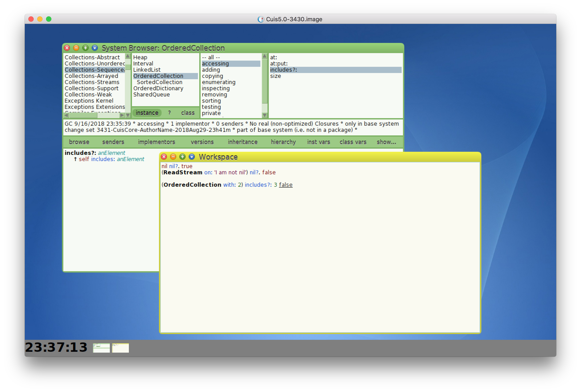Select 'SortedCollection' in class hierarchy list

(x=159, y=82)
